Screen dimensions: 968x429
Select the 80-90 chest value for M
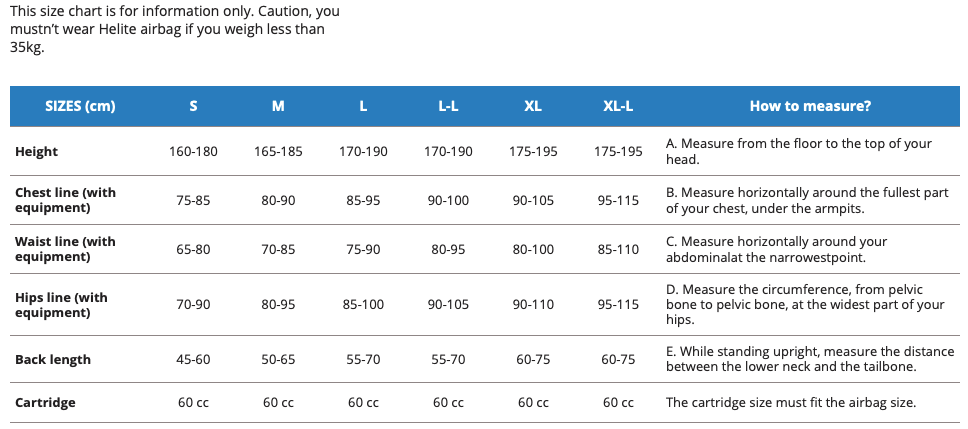click(x=278, y=201)
